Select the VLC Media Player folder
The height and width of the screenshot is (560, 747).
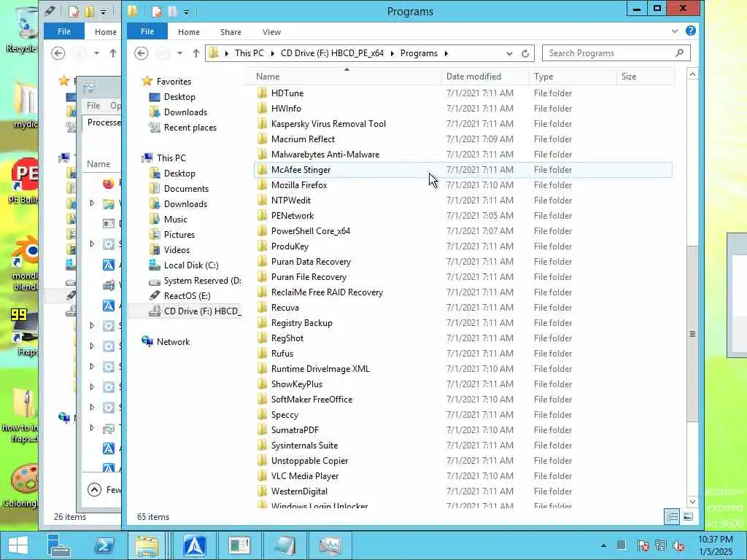[x=304, y=475]
